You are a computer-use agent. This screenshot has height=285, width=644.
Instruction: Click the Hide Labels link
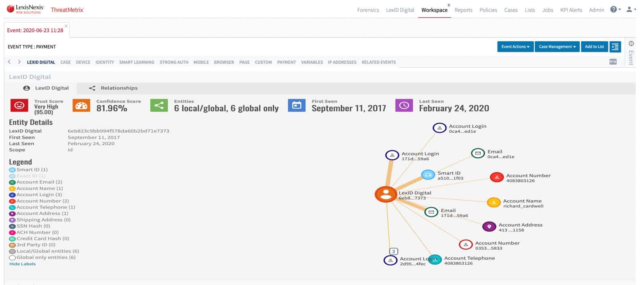pos(23,264)
